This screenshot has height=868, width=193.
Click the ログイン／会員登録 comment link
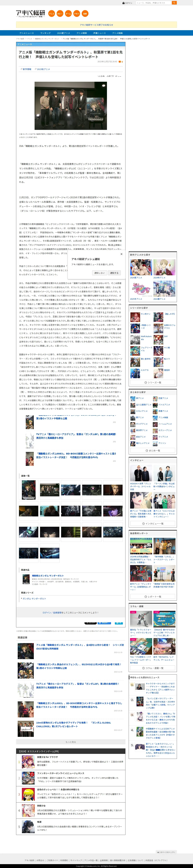pos(52,613)
